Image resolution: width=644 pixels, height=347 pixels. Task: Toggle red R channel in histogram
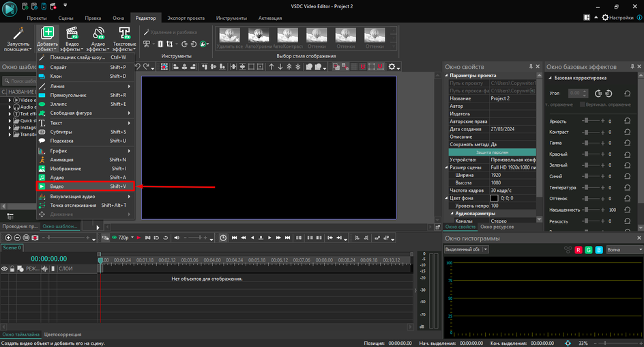(x=579, y=250)
